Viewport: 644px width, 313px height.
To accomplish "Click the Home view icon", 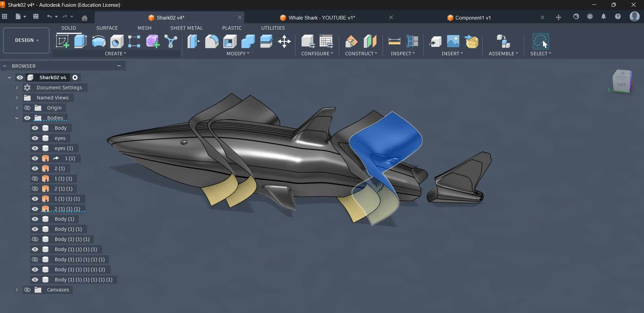I will pos(84,18).
